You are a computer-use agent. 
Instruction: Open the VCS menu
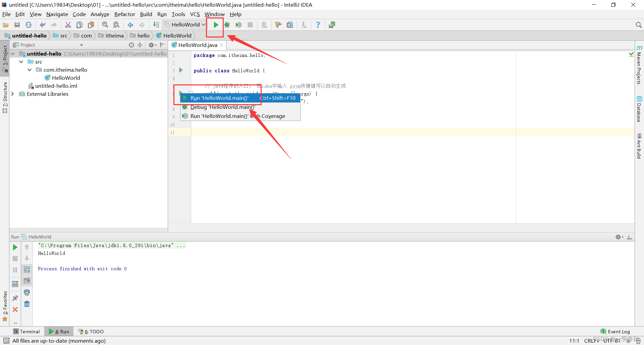[195, 14]
